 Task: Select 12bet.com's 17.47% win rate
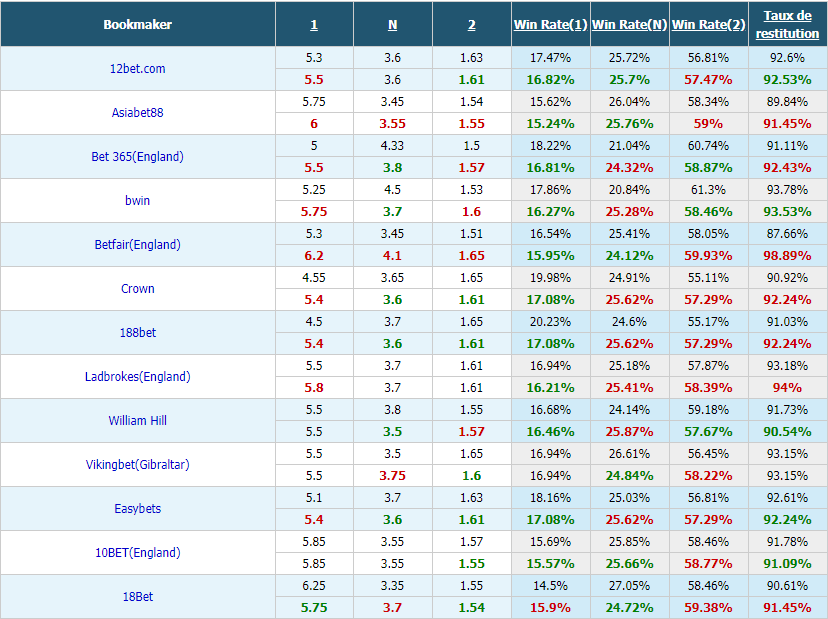[x=550, y=58]
